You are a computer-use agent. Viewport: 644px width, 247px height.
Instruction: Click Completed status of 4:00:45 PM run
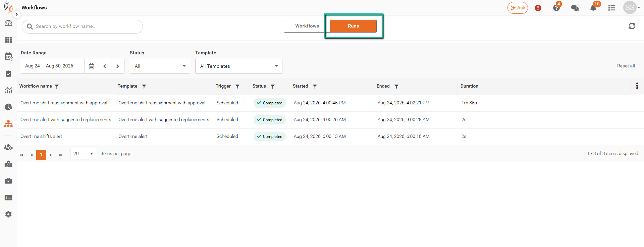click(270, 103)
